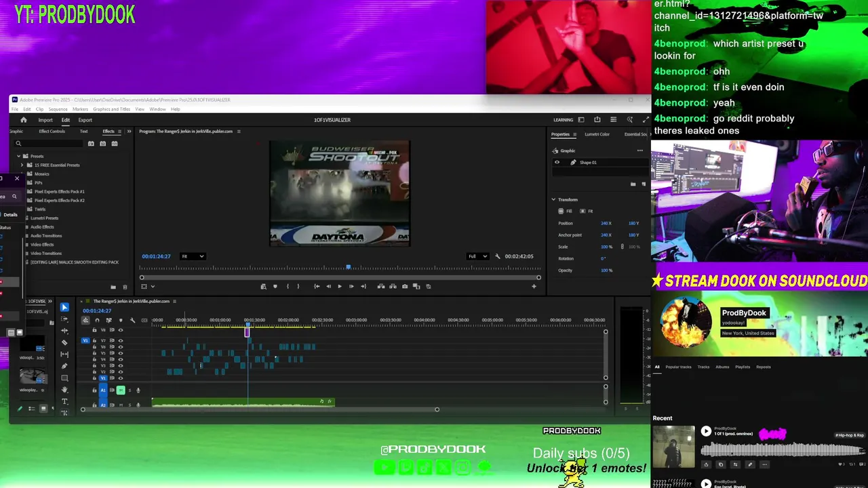This screenshot has height=488, width=868.
Task: Switch to Lumetri Color tab
Action: tap(597, 134)
